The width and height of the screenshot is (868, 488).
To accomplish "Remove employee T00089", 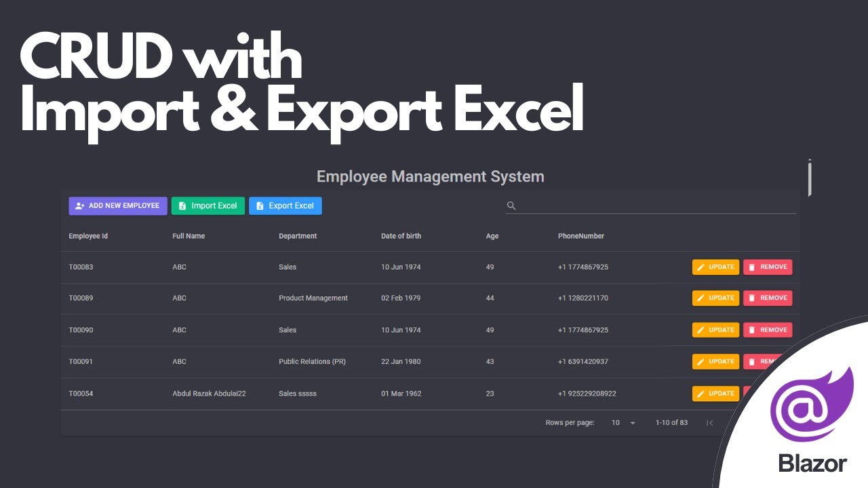I will pos(768,298).
